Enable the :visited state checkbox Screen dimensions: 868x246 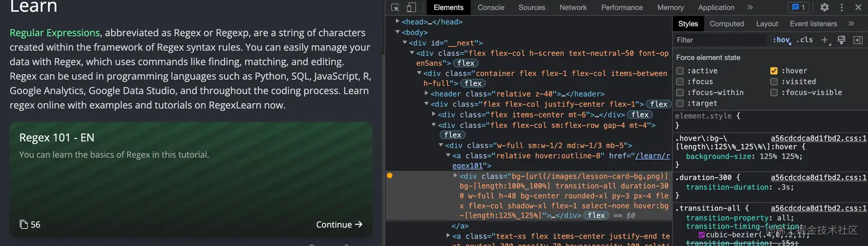[774, 82]
